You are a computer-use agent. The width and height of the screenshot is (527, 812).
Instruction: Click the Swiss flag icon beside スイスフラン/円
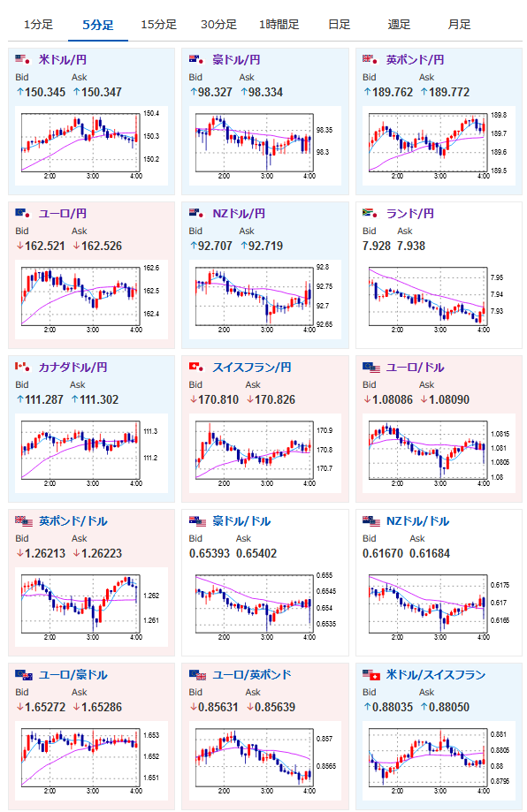tap(196, 367)
